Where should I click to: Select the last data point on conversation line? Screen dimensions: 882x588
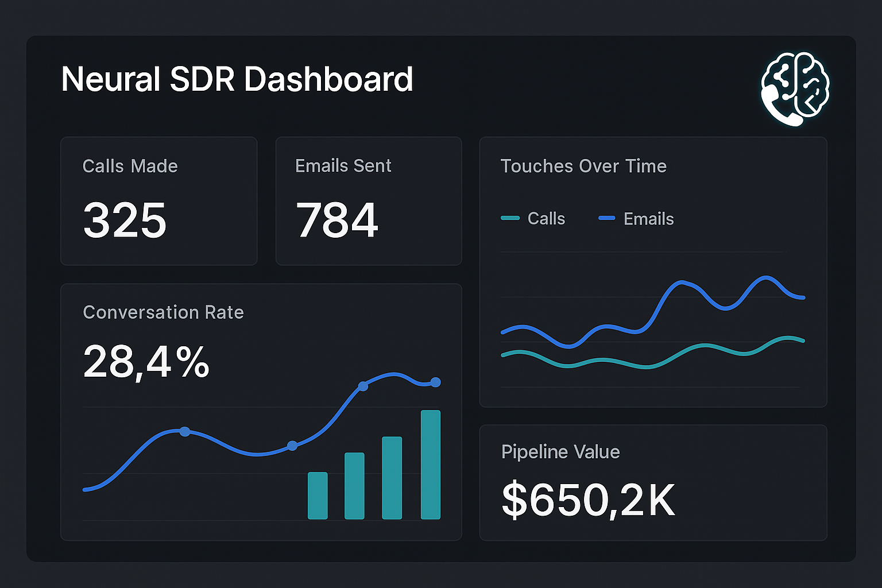(x=435, y=382)
